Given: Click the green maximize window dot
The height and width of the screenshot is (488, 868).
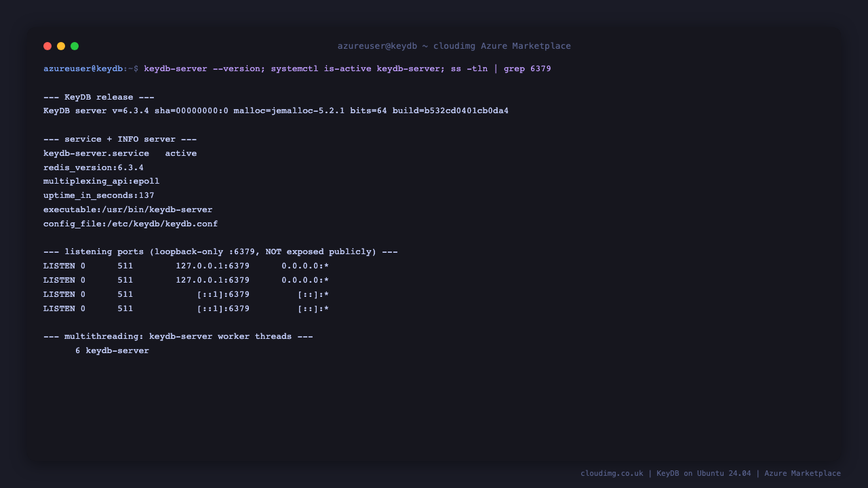Looking at the screenshot, I should point(75,46).
